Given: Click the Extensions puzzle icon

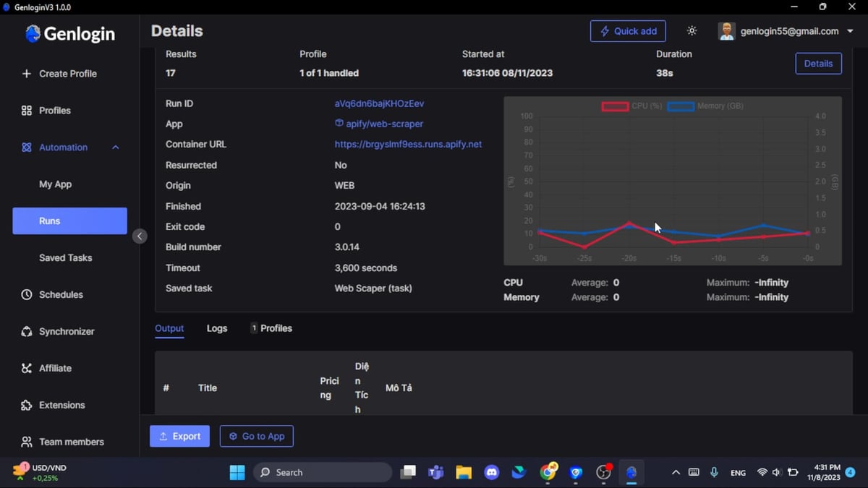Looking at the screenshot, I should (27, 406).
